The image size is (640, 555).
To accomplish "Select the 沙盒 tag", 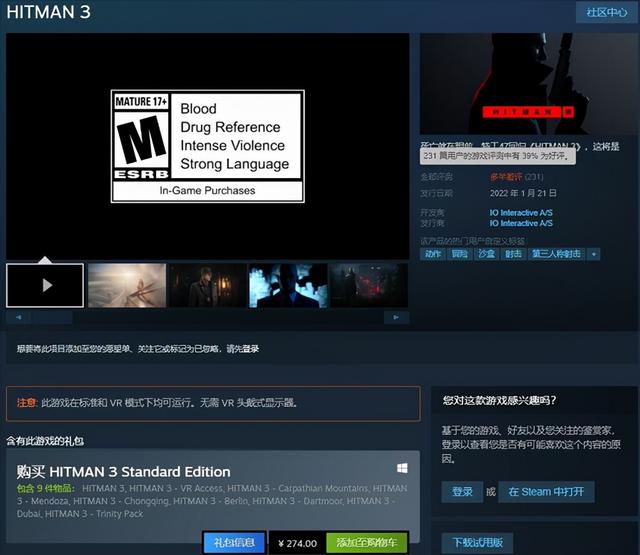I will pyautogui.click(x=487, y=254).
